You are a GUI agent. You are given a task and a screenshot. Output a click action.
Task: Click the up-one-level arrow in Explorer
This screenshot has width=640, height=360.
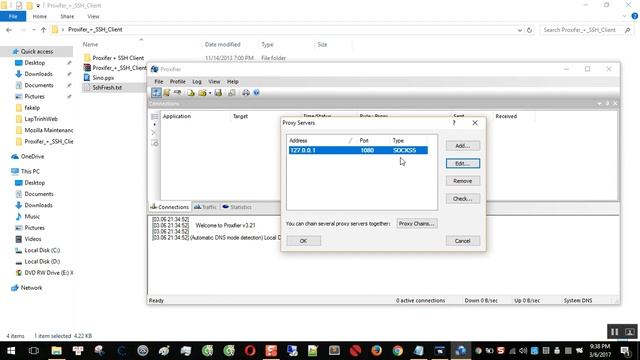click(x=43, y=30)
